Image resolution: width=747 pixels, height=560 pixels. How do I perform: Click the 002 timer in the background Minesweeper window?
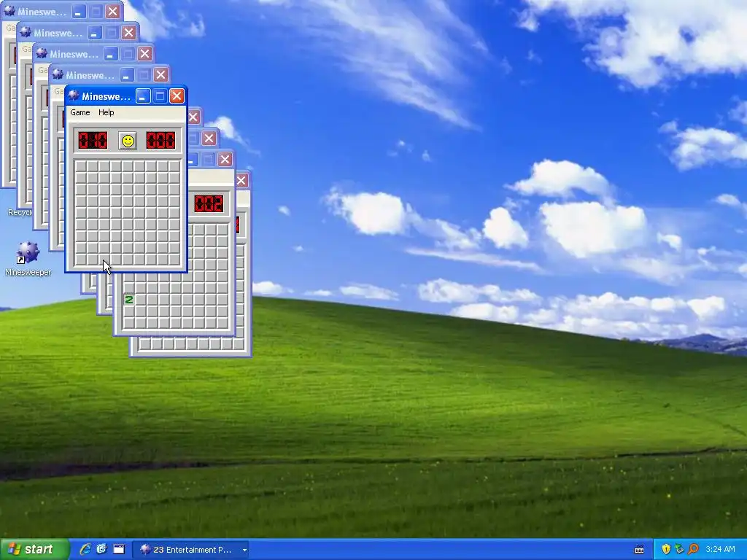[209, 204]
